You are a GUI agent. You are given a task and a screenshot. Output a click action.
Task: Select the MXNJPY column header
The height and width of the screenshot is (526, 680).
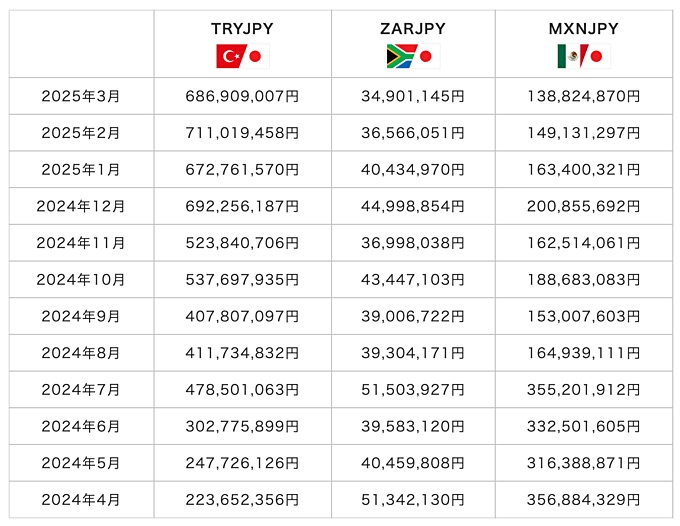(x=584, y=29)
